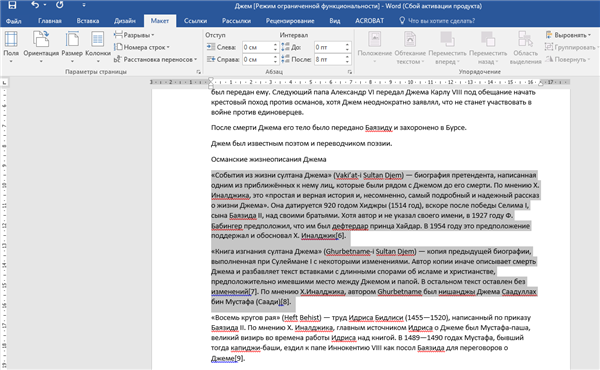Viewport: 600px width, 370px height.
Task: Click the reference '[7]' in the text
Action: (253, 292)
